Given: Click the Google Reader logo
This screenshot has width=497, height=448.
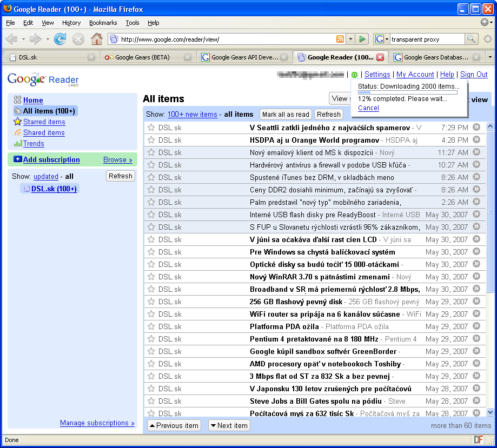Looking at the screenshot, I should pyautogui.click(x=43, y=79).
